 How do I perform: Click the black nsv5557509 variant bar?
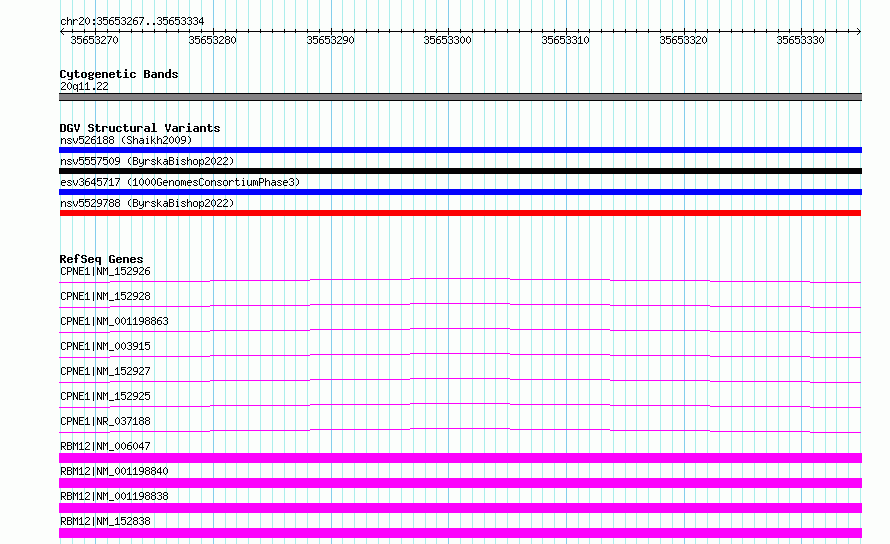tap(460, 171)
